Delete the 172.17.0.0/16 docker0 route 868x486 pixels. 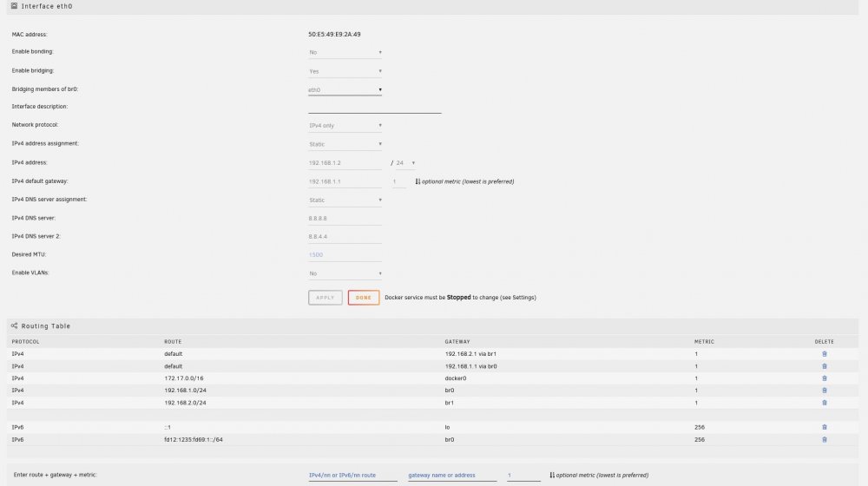tap(825, 378)
